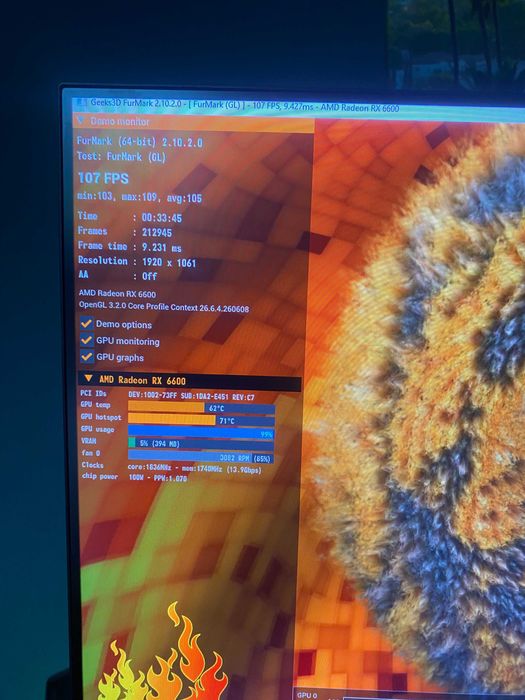Viewport: 525px width, 700px height.
Task: Click the GPU 0 label at the bottom
Action: (307, 695)
